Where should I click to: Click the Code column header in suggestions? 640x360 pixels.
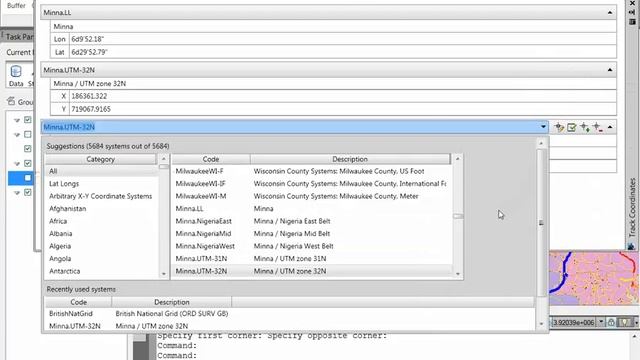(x=211, y=159)
